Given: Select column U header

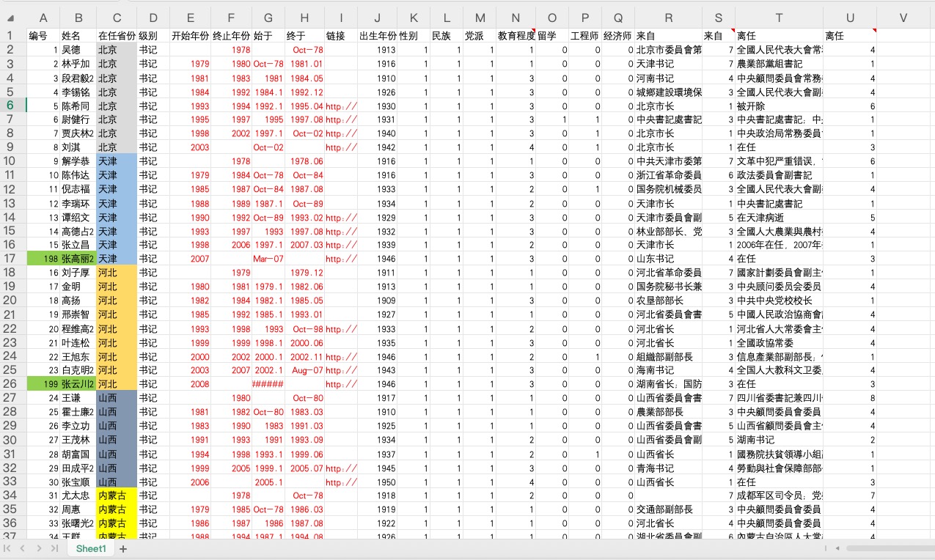Looking at the screenshot, I should (x=849, y=18).
